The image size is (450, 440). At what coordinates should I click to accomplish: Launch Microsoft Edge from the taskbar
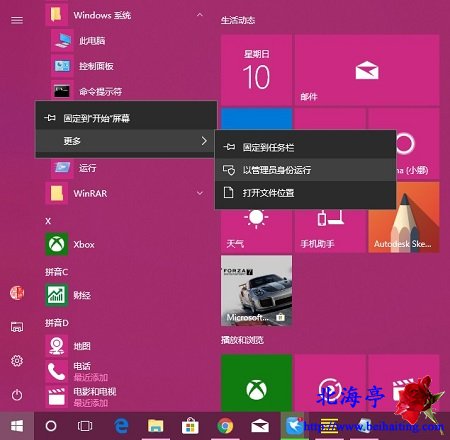(x=121, y=426)
